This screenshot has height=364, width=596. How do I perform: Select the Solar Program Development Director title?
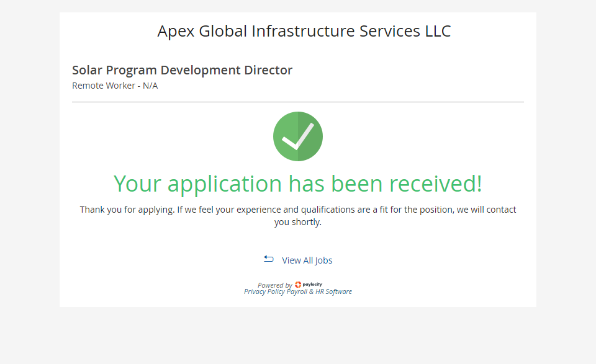(x=182, y=70)
